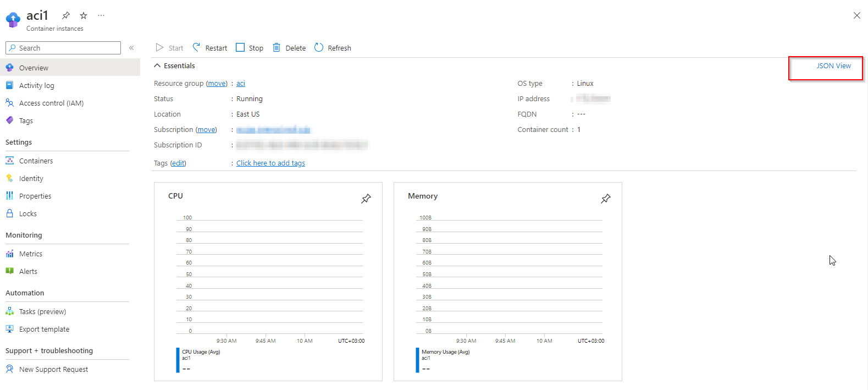Mark aci1 as a favorite with star
Screen dimensions: 868x390
click(x=84, y=15)
